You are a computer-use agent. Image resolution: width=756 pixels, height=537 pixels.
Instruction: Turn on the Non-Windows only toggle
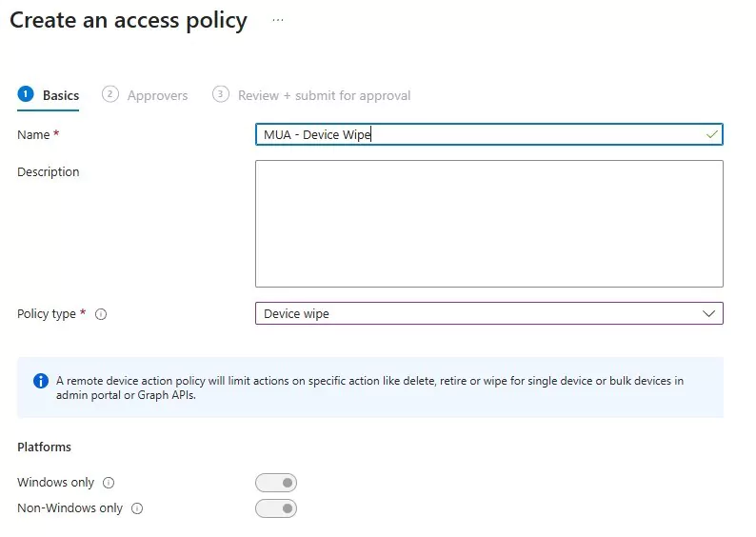[276, 508]
